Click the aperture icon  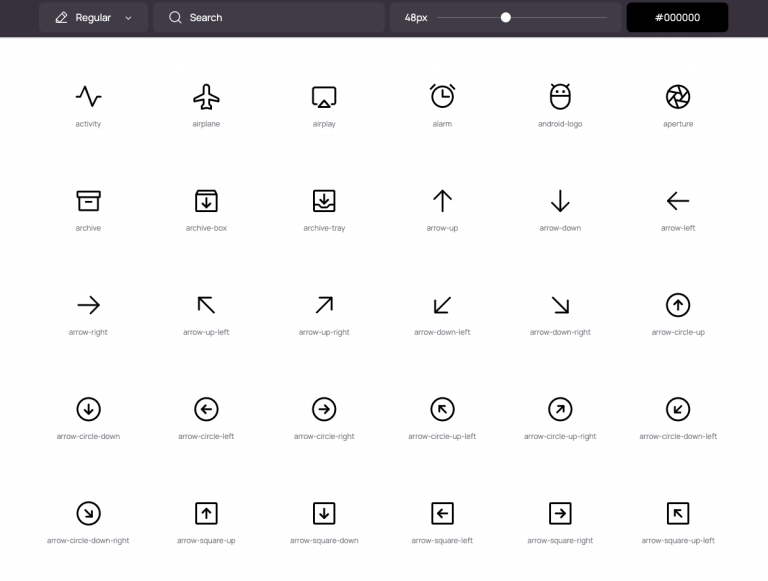tap(678, 97)
